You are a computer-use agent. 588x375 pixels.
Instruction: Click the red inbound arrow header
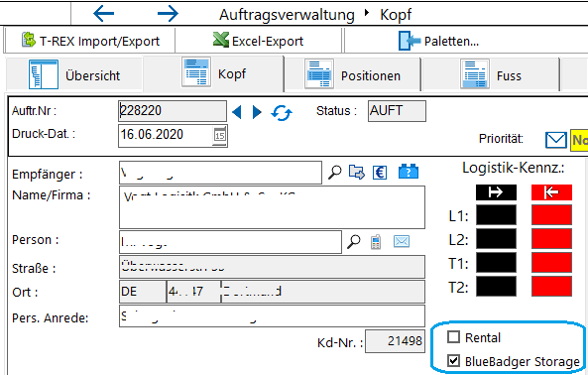click(551, 192)
